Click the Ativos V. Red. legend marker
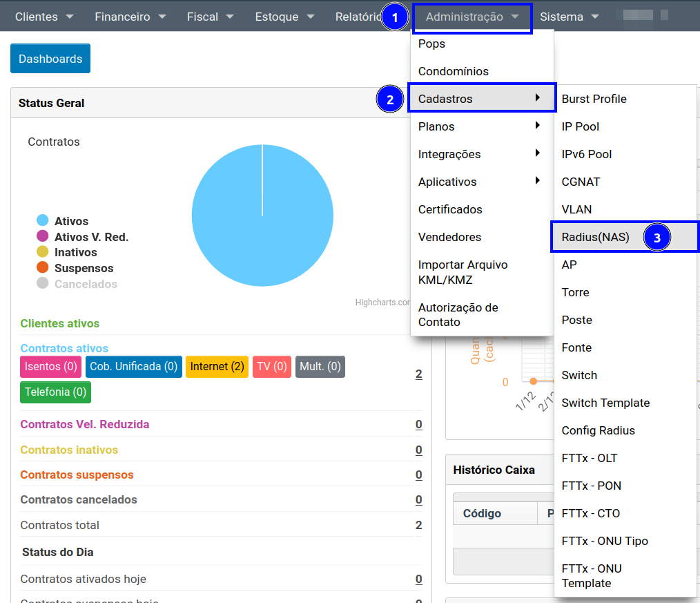Image resolution: width=700 pixels, height=603 pixels. (x=43, y=237)
